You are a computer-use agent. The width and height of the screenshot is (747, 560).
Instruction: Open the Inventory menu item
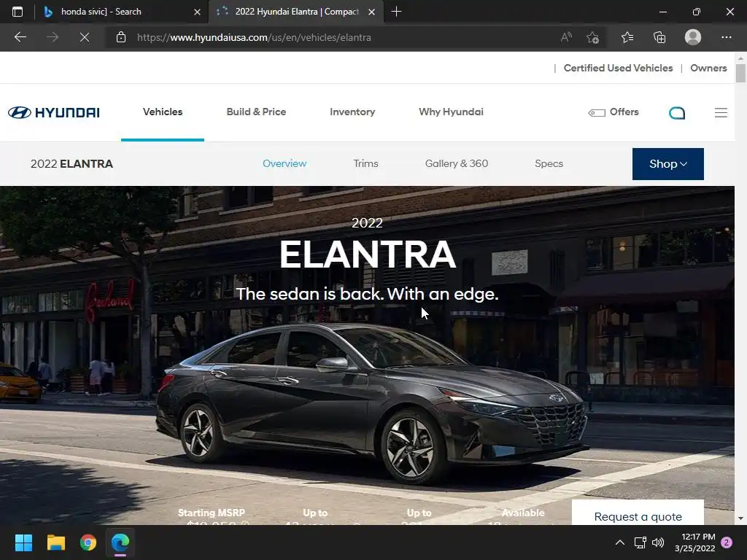point(352,112)
